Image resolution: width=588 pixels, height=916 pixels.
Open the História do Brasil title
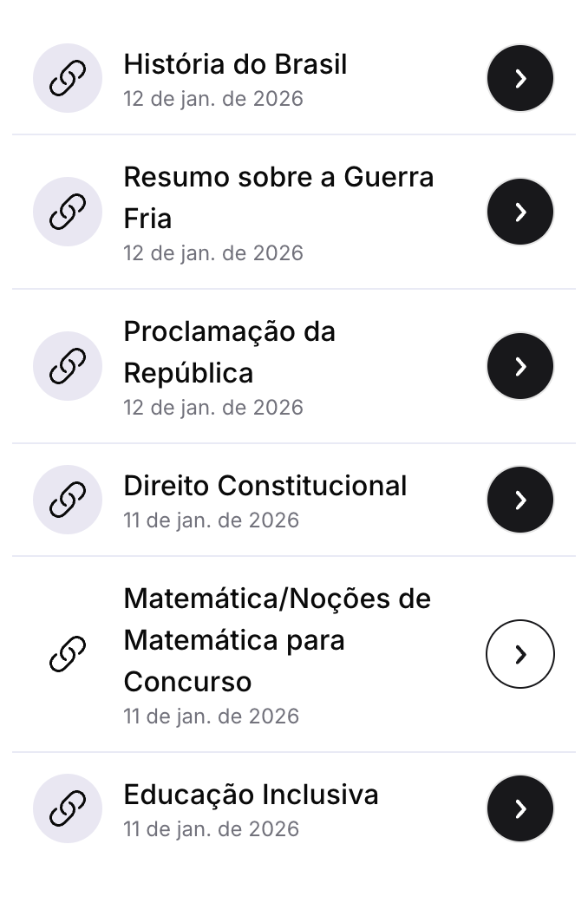pos(235,64)
